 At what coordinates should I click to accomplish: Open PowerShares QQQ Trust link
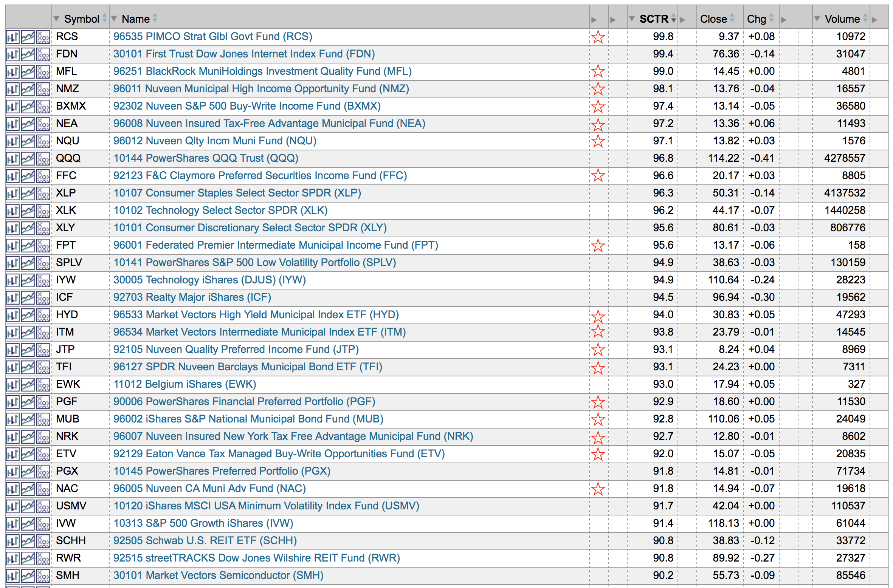click(206, 158)
